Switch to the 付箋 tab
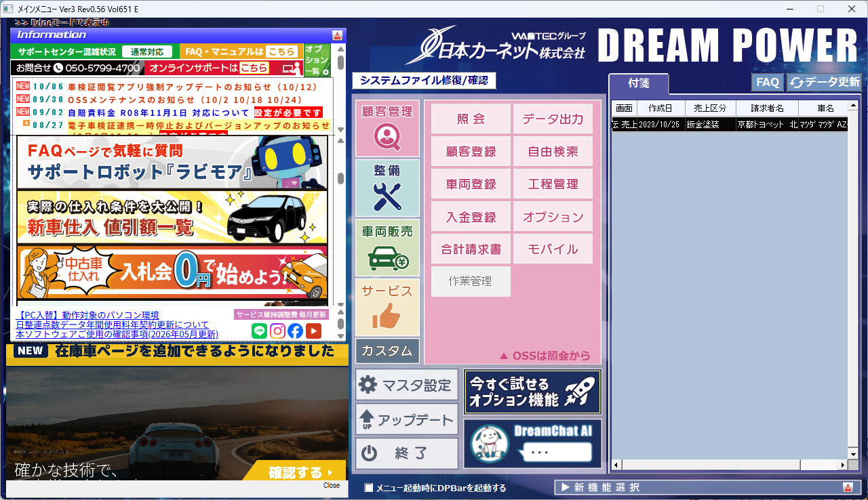 tap(639, 83)
